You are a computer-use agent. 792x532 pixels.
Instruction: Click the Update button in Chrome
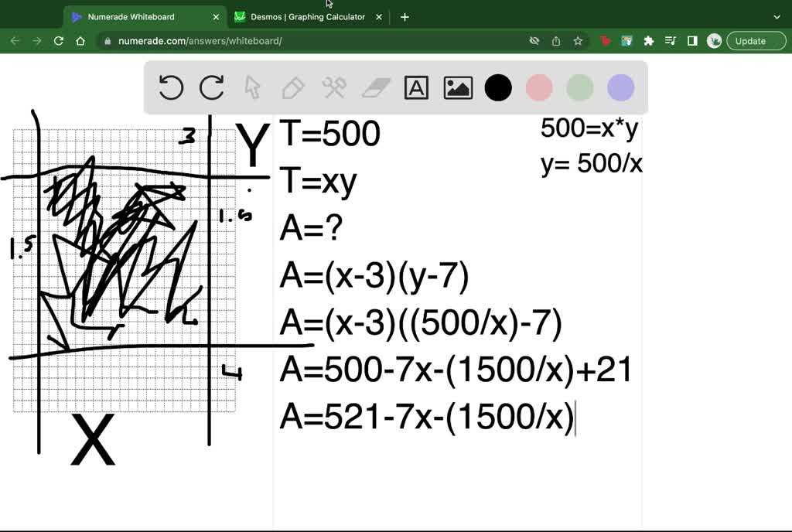750,41
